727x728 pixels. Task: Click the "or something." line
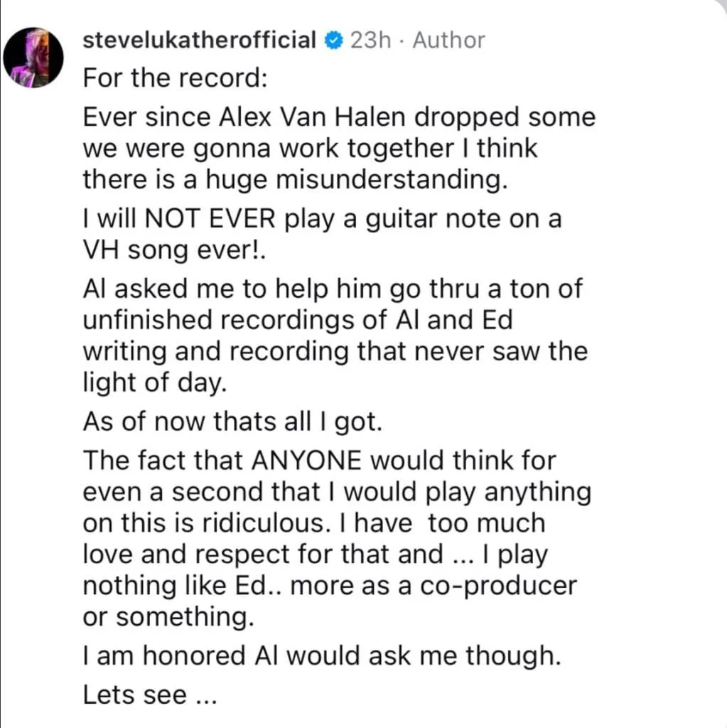(x=168, y=616)
